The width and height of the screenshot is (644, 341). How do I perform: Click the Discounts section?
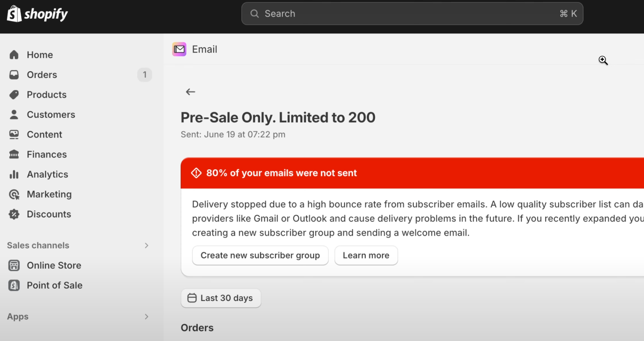point(49,214)
